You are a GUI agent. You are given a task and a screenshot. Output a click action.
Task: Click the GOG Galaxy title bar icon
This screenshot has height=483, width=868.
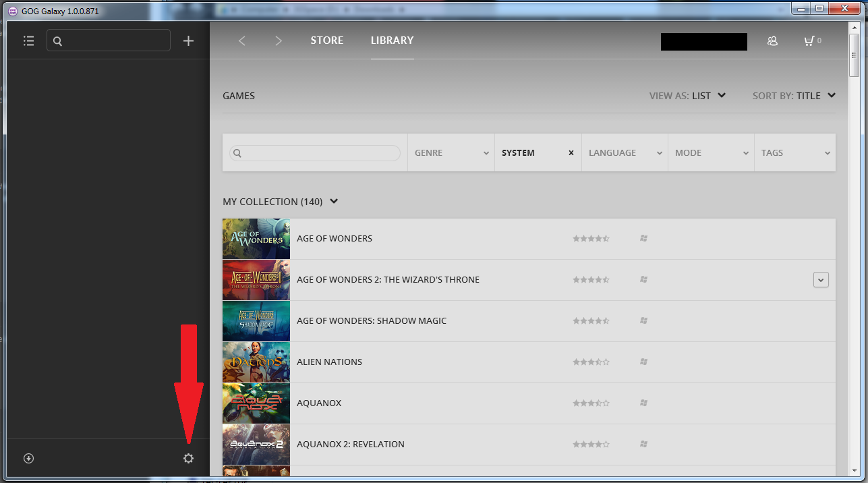(x=13, y=11)
